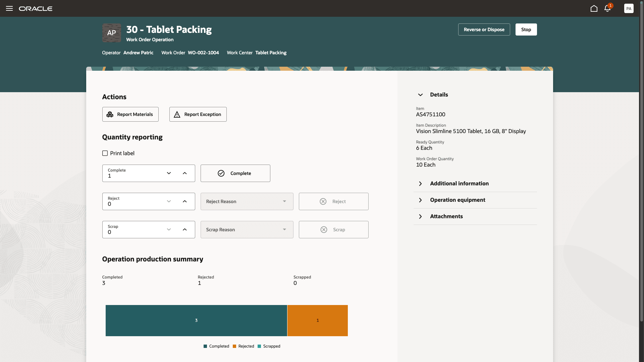Expand Operation equipment section
The height and width of the screenshot is (362, 644).
[457, 200]
